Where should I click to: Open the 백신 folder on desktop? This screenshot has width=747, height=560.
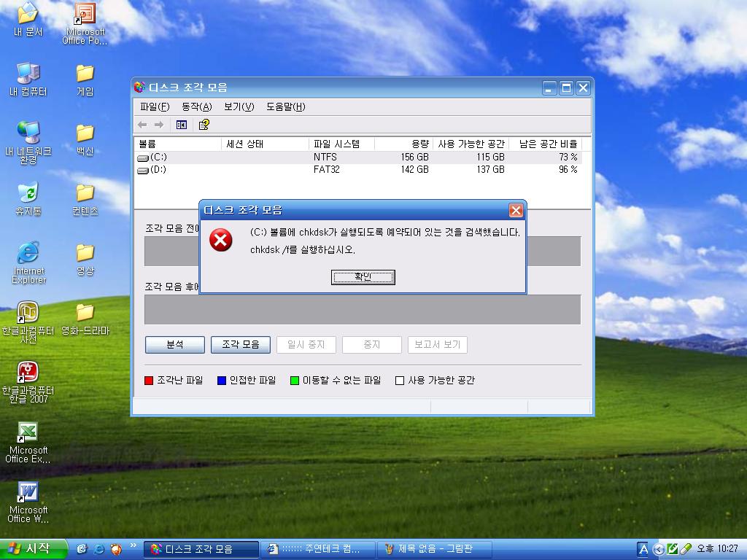point(85,139)
